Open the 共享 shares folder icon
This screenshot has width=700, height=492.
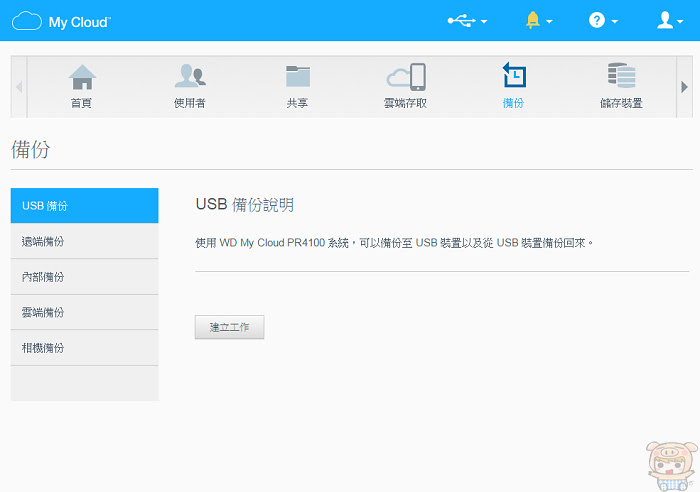coord(298,76)
